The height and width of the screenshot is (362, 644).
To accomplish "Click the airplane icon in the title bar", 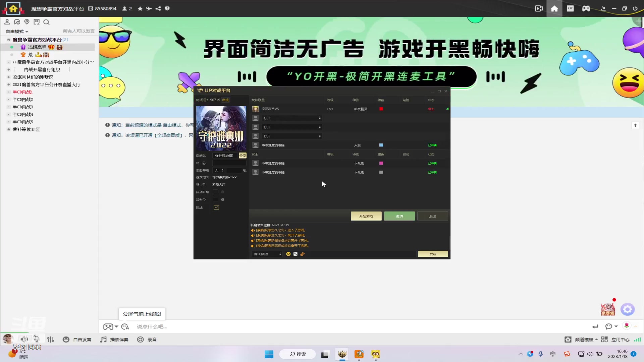I will (x=149, y=9).
